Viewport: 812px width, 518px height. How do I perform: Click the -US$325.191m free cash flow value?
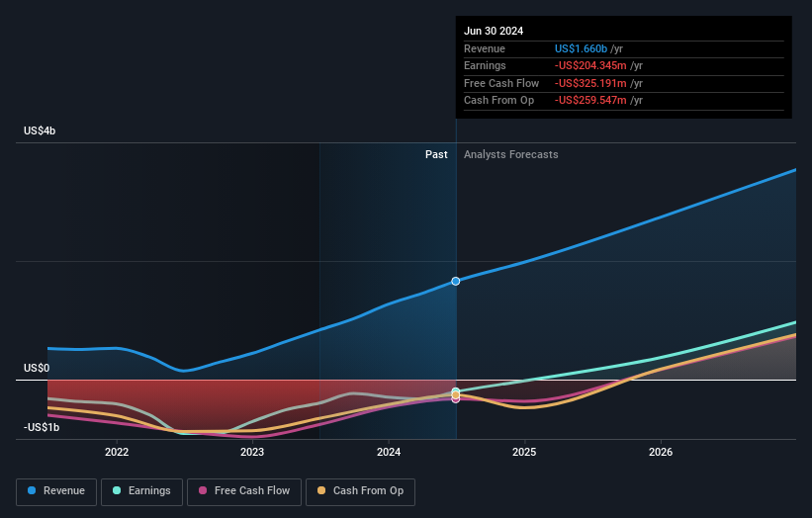coord(590,83)
